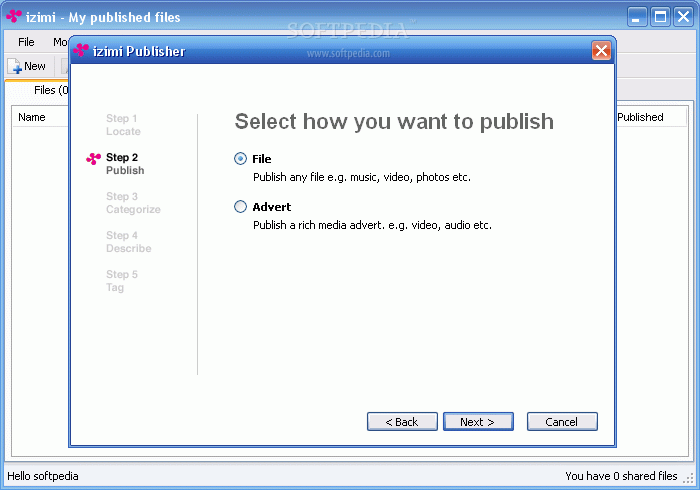Screen dimensions: 700x490
Task: Click the Step 5 Tag step label
Action: [121, 281]
